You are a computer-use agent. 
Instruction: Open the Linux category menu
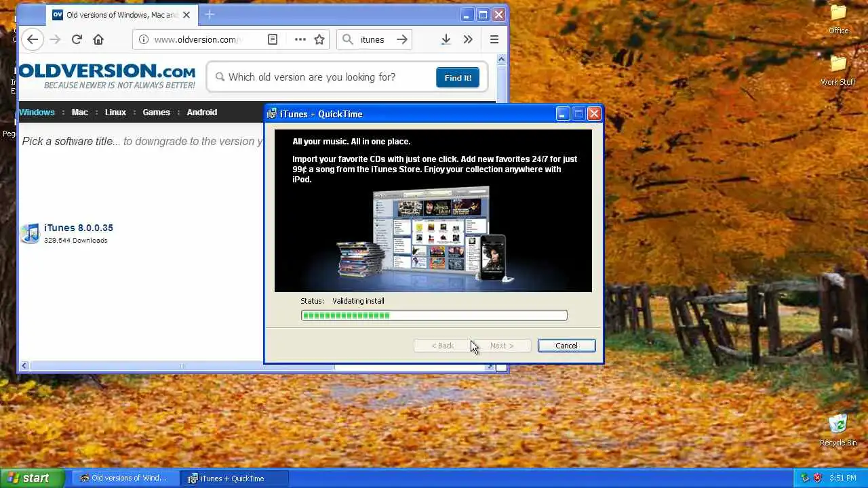pyautogui.click(x=115, y=113)
